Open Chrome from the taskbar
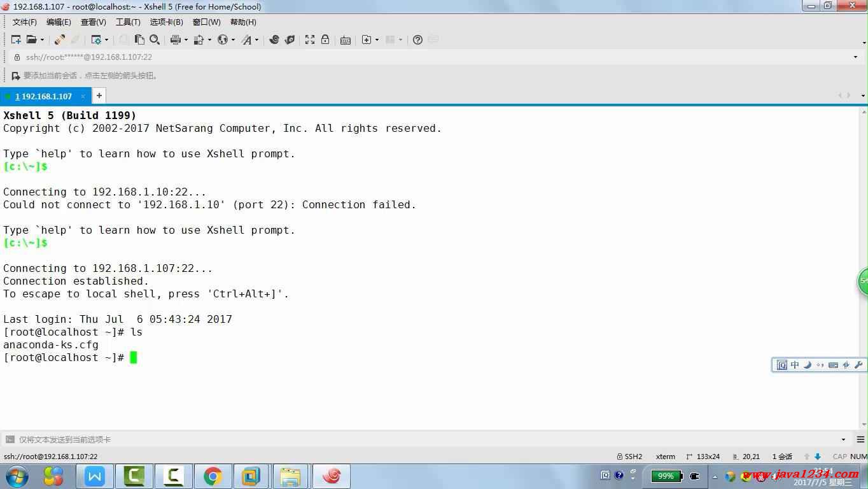Image resolution: width=868 pixels, height=489 pixels. point(213,476)
